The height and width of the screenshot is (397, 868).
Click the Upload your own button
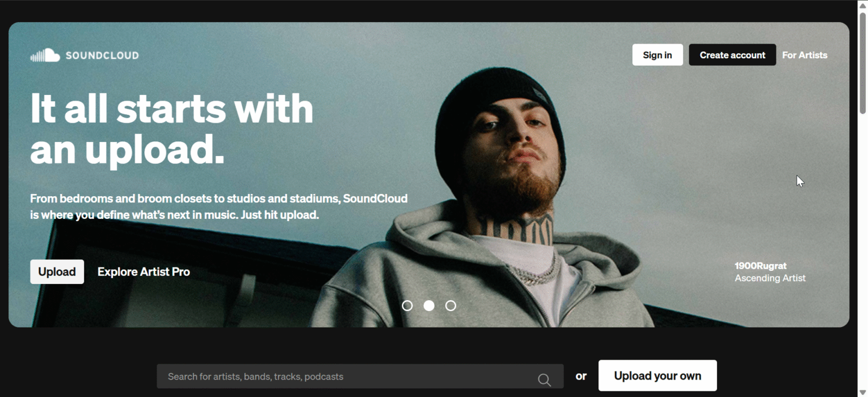[x=658, y=376]
